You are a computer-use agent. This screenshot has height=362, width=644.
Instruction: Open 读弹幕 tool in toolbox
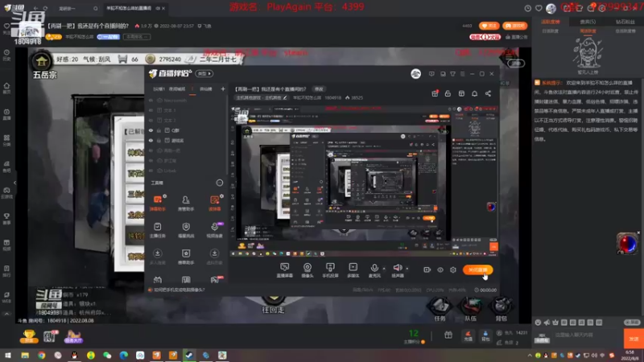click(x=214, y=204)
